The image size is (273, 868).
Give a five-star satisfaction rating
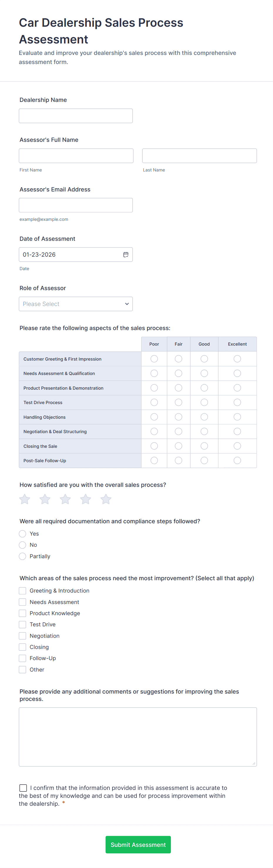pos(106,499)
